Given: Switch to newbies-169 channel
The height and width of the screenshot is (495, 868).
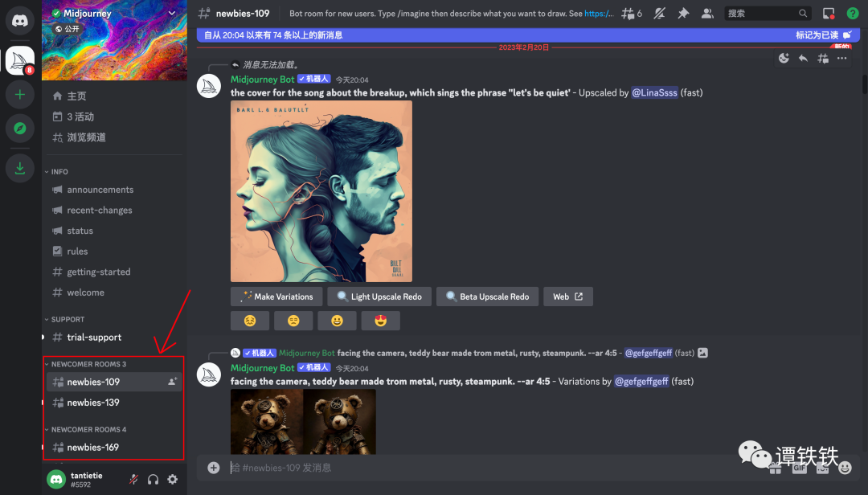Looking at the screenshot, I should 115,448.
